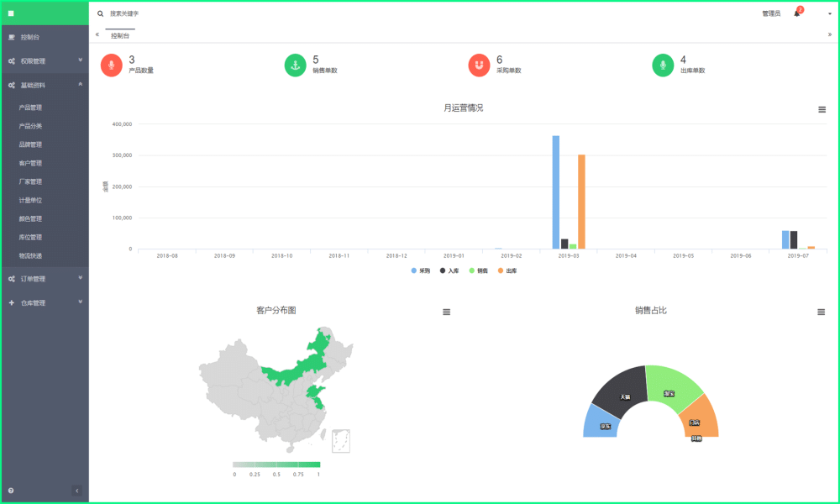Click the 仓库管理 menu label

(33, 303)
